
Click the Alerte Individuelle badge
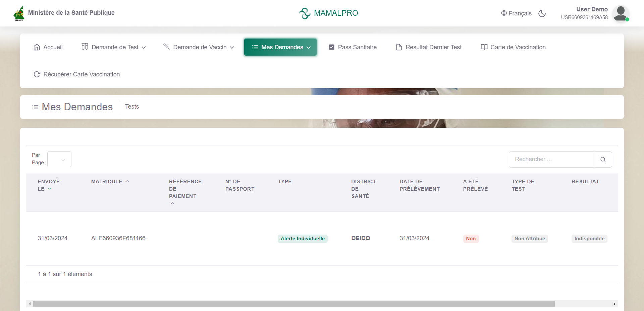point(303,239)
